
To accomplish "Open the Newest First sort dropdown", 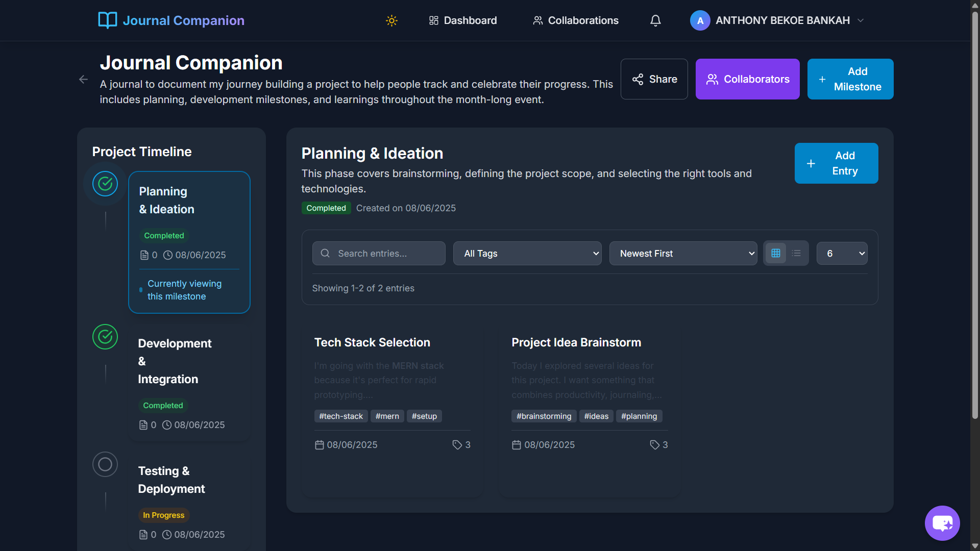I will tap(683, 254).
